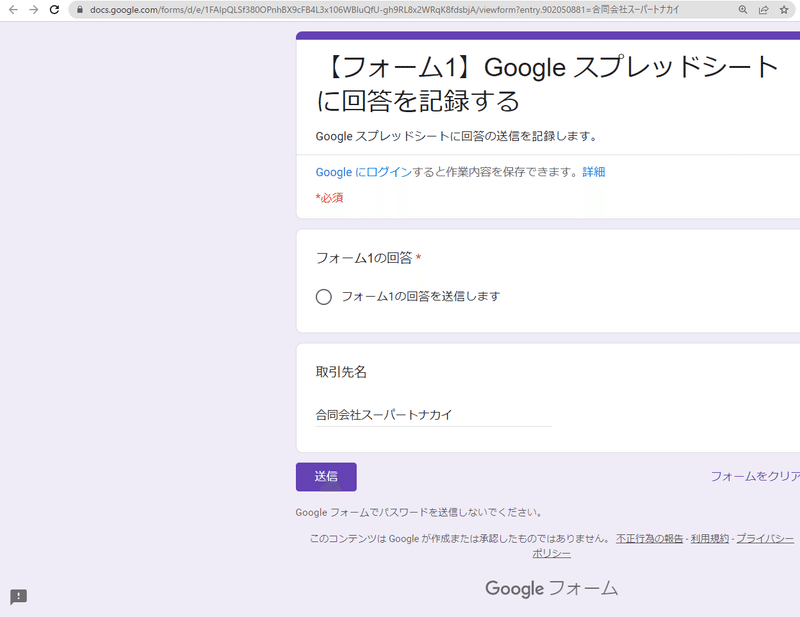Click the *必須 required notice text

329,198
